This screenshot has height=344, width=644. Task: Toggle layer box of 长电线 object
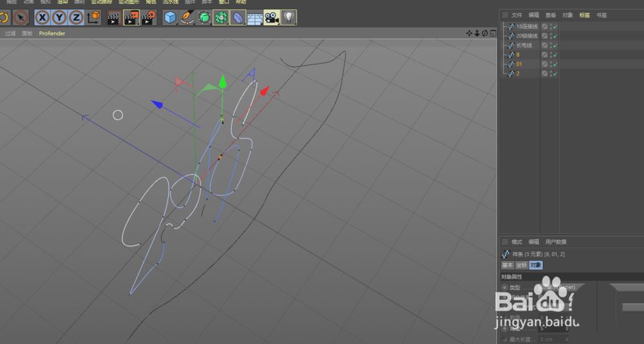[545, 45]
